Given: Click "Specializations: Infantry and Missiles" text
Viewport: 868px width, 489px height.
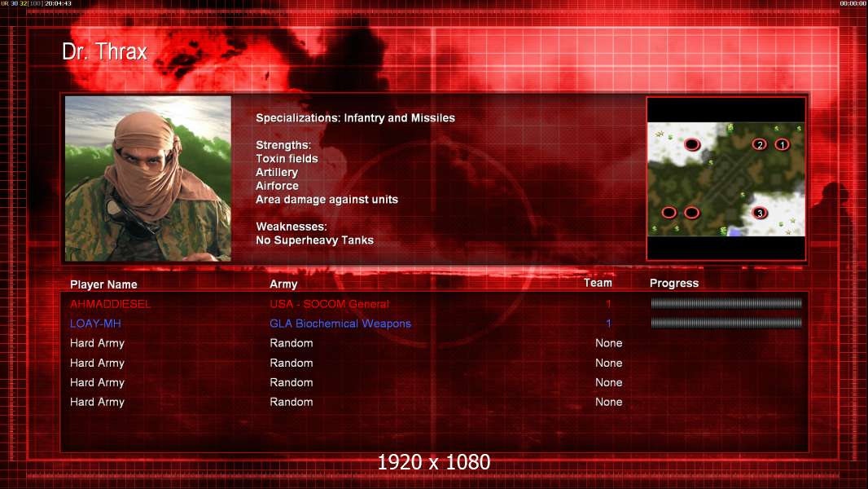Looking at the screenshot, I should click(355, 118).
